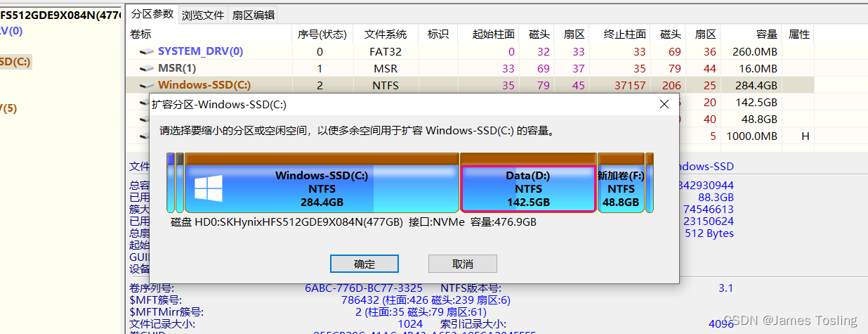Click the 属性 column header

[799, 34]
